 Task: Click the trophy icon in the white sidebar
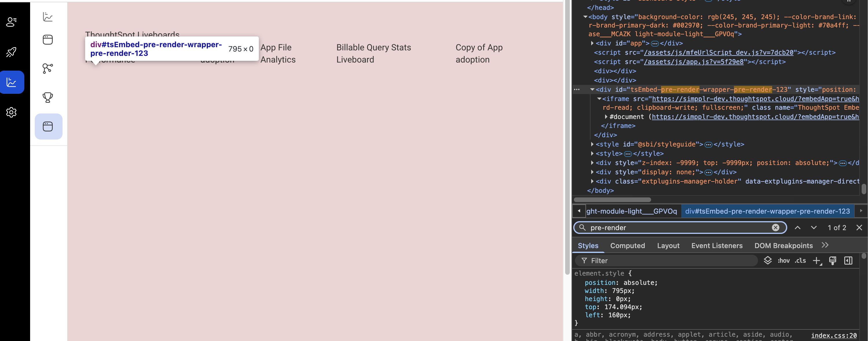click(x=48, y=97)
